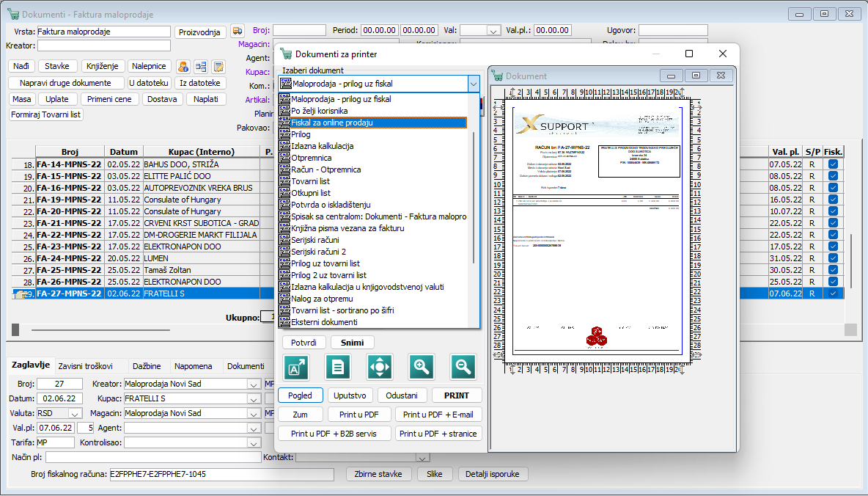This screenshot has height=496, width=868.
Task: Zoom out with the magnifier minus icon
Action: (x=463, y=367)
